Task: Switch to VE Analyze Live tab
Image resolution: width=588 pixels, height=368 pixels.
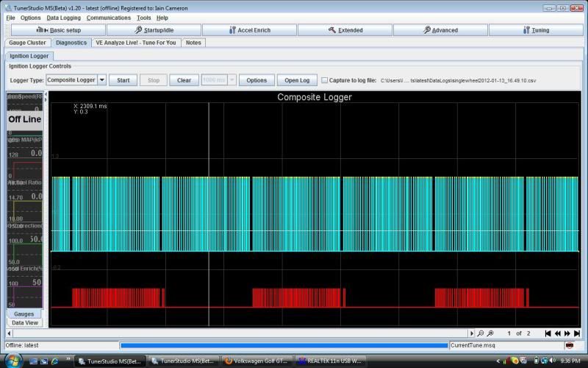Action: point(136,43)
